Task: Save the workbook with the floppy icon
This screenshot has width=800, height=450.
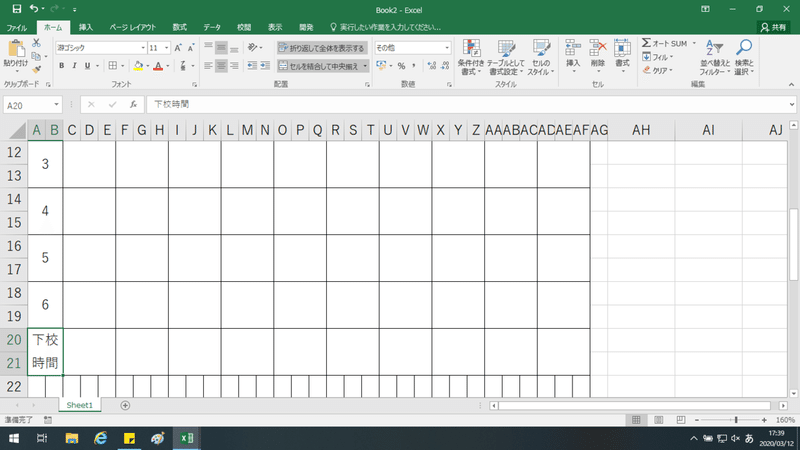Action: coord(17,9)
